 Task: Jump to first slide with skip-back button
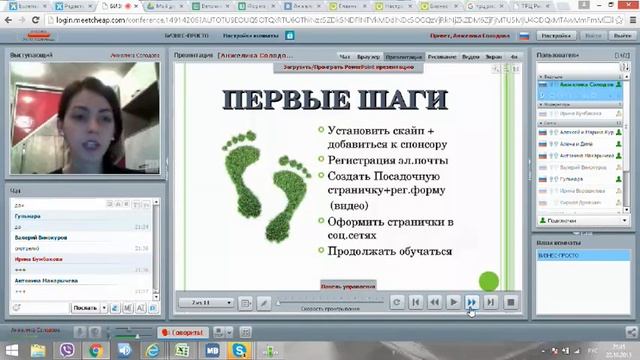(416, 302)
